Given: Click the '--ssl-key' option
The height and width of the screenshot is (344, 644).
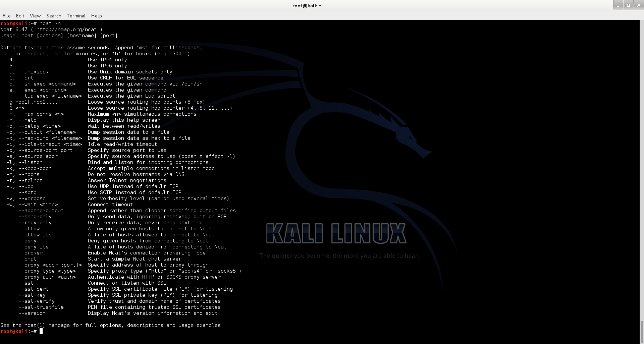Looking at the screenshot, I should click(32, 295).
